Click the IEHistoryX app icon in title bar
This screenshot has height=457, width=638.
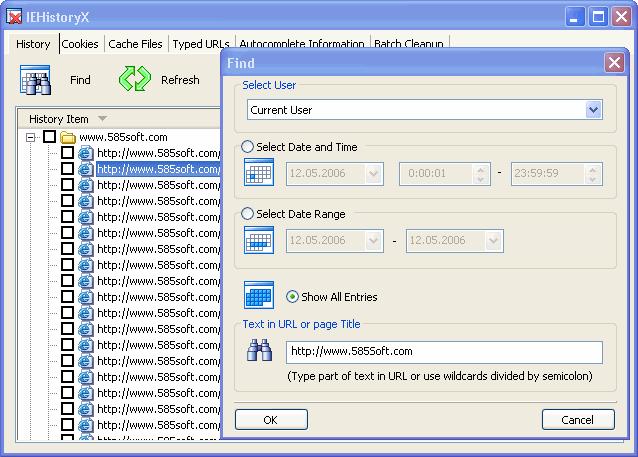coord(14,17)
